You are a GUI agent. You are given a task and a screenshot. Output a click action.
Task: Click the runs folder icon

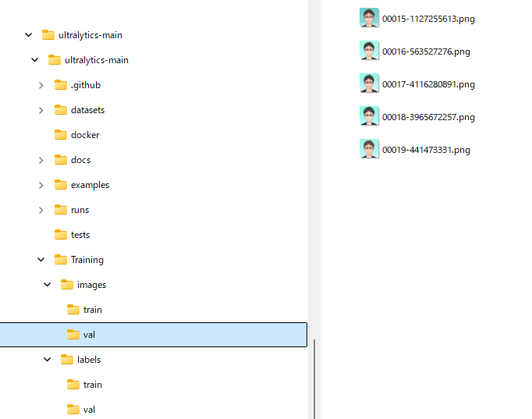[61, 210]
